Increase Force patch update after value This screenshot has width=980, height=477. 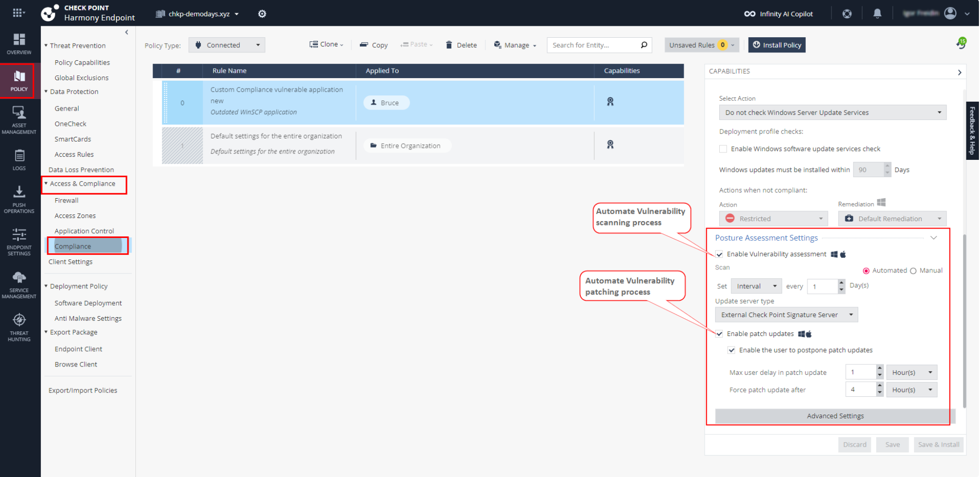pyautogui.click(x=880, y=386)
